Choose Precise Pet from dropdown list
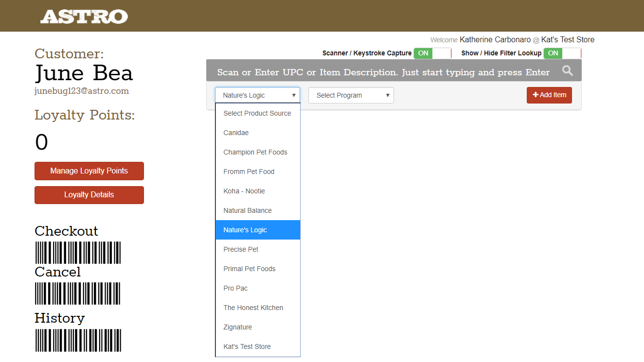 point(258,249)
